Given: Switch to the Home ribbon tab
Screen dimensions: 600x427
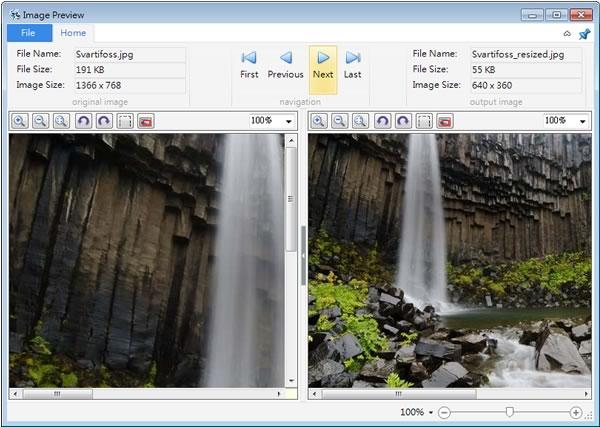Looking at the screenshot, I should (73, 33).
